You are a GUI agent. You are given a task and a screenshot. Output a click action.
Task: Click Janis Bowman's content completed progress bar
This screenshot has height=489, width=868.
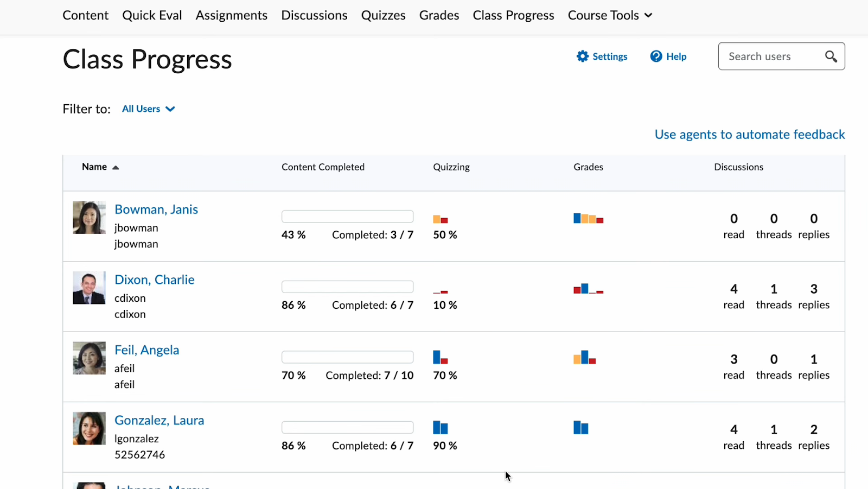tap(347, 217)
